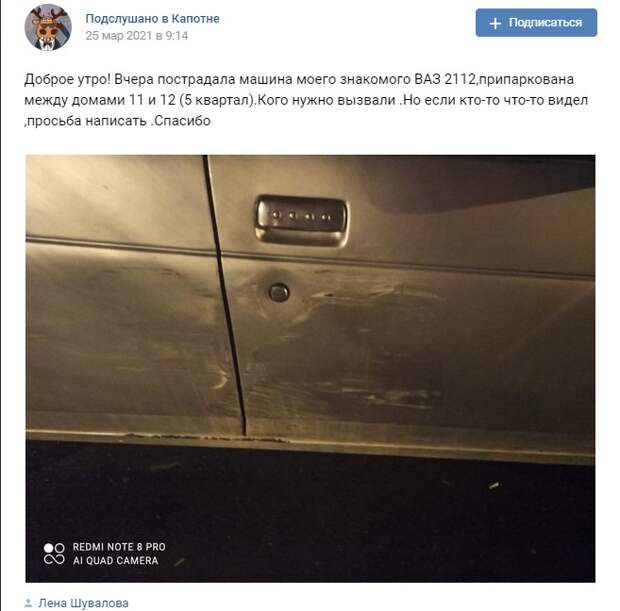Click the Redmi quad camera logo watermark
This screenshot has width=620, height=611.
click(x=54, y=554)
